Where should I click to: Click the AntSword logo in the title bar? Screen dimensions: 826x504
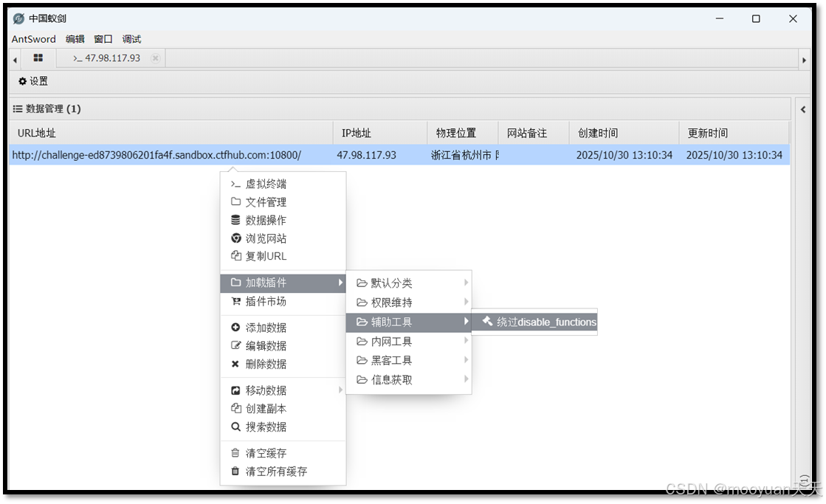pyautogui.click(x=18, y=19)
